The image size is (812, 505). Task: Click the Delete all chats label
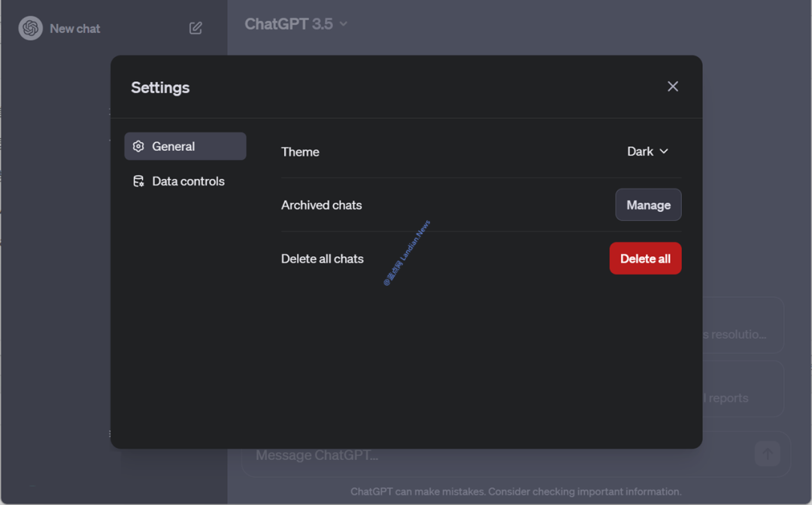pyautogui.click(x=322, y=259)
